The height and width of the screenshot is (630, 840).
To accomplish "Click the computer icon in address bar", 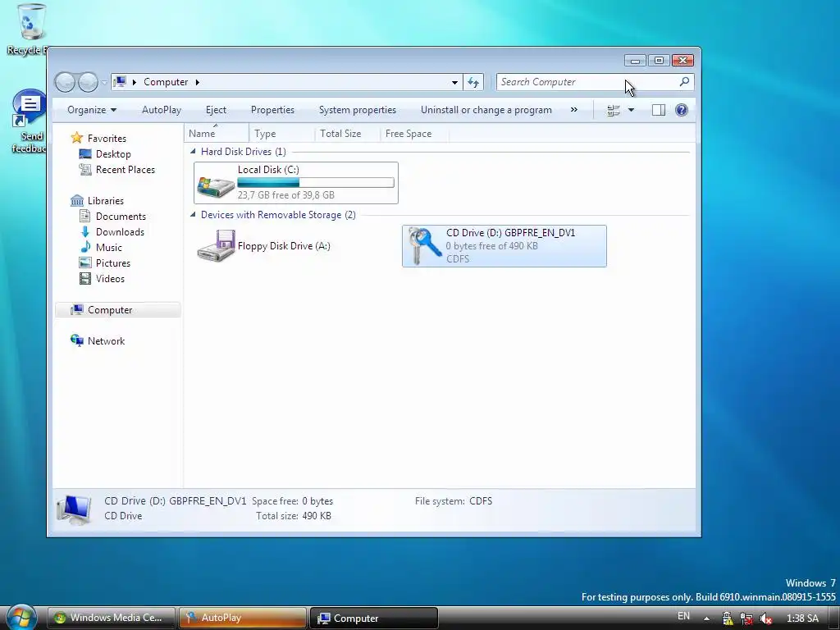I will pos(120,81).
